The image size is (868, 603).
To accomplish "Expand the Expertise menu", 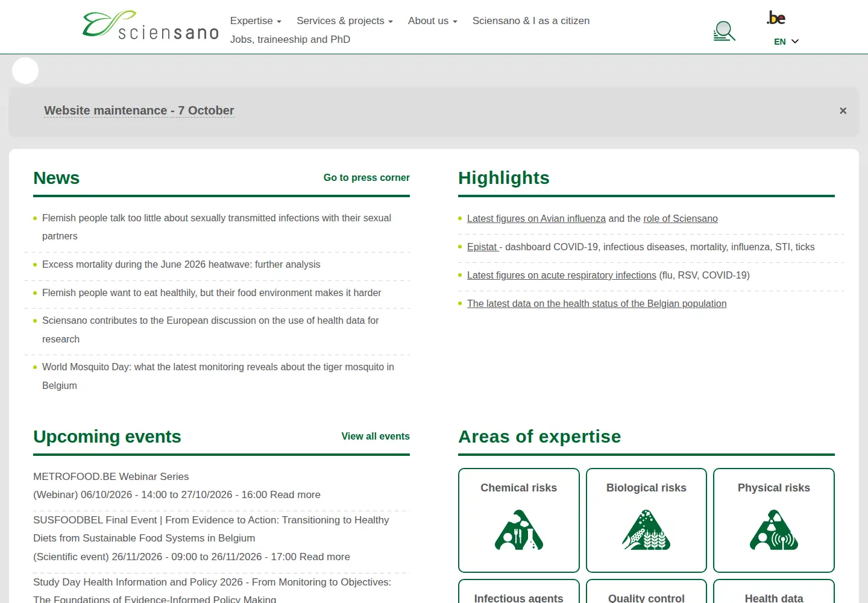I will coord(256,21).
